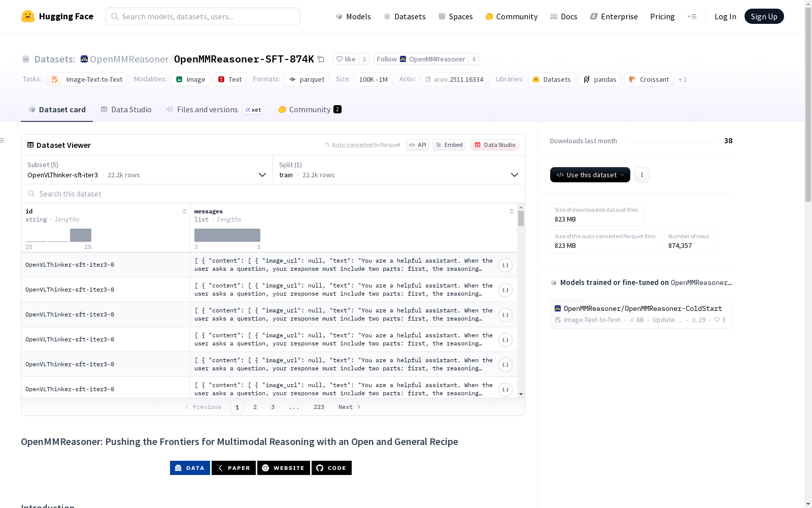Open the three-dot options menu beside Use this dataset

(642, 175)
